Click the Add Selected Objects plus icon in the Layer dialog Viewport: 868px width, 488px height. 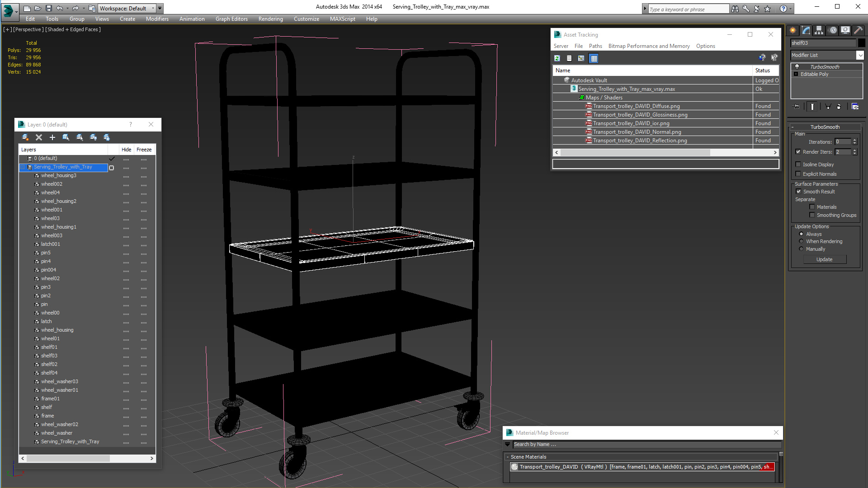pos(52,137)
